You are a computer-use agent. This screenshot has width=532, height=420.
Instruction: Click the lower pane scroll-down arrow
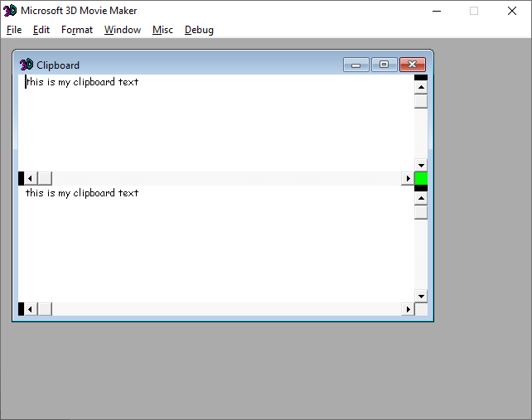coord(421,297)
